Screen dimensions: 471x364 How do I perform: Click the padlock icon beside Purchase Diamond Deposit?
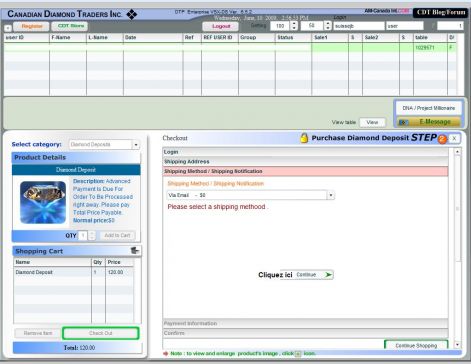304,138
